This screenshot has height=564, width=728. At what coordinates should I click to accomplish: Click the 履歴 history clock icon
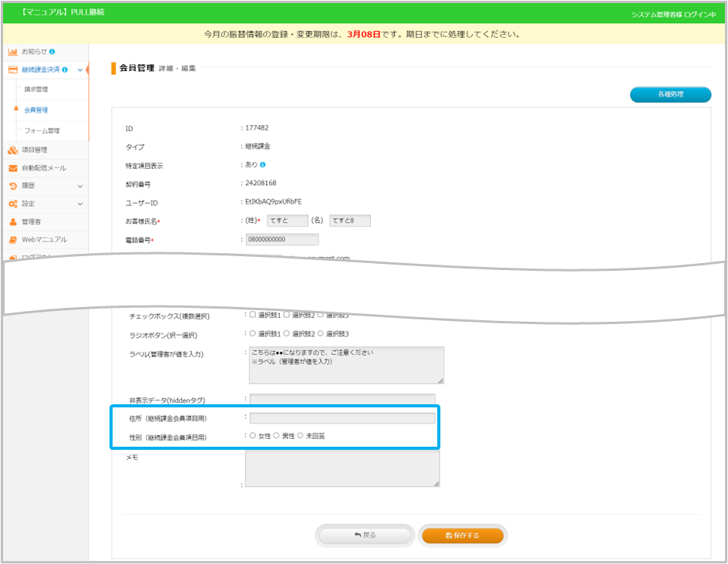point(12,186)
